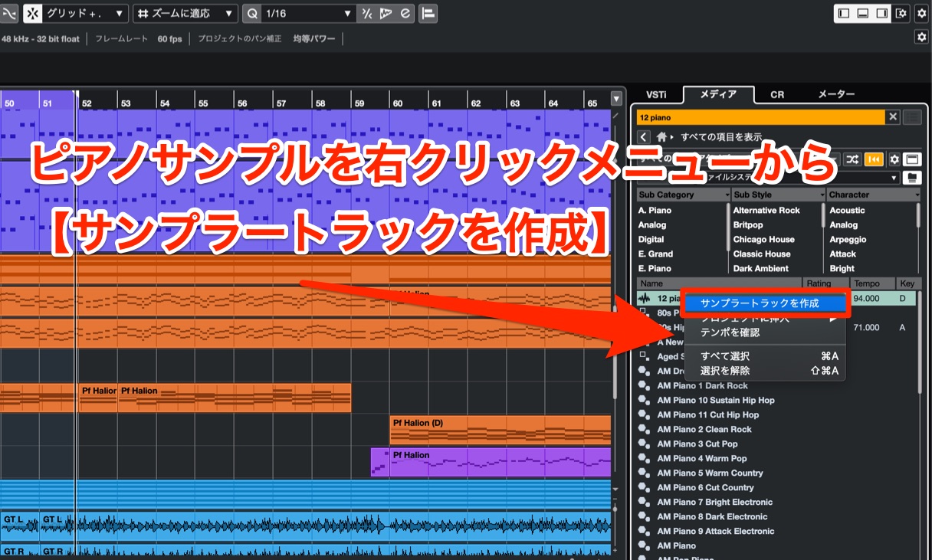Viewport: 932px width, 560px height.
Task: Sort results by Key column header
Action: point(907,283)
